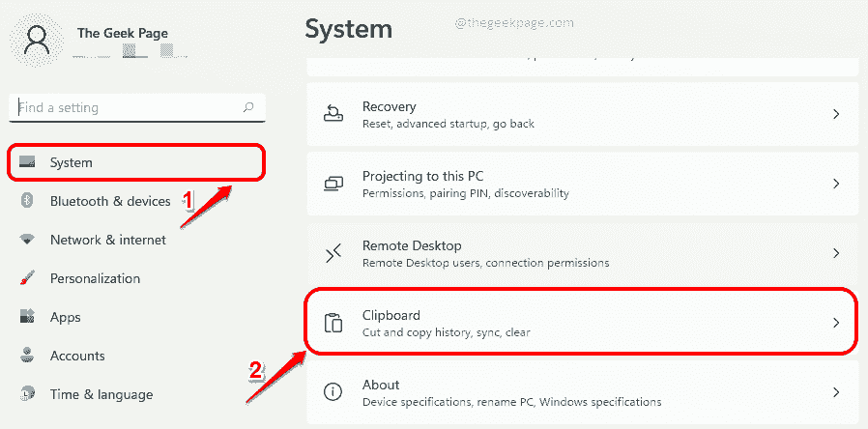Open Bluetooth & devices settings
868x429 pixels.
coord(110,201)
